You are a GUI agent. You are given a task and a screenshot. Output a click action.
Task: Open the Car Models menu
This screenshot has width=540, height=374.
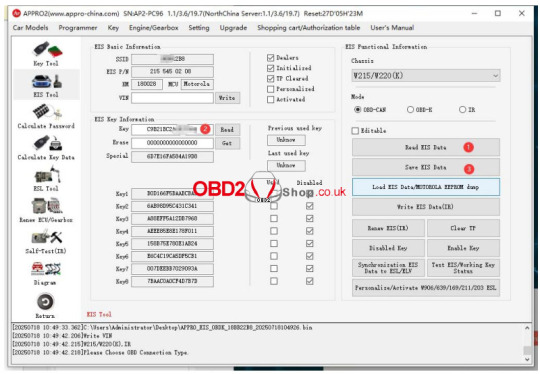[x=30, y=28]
